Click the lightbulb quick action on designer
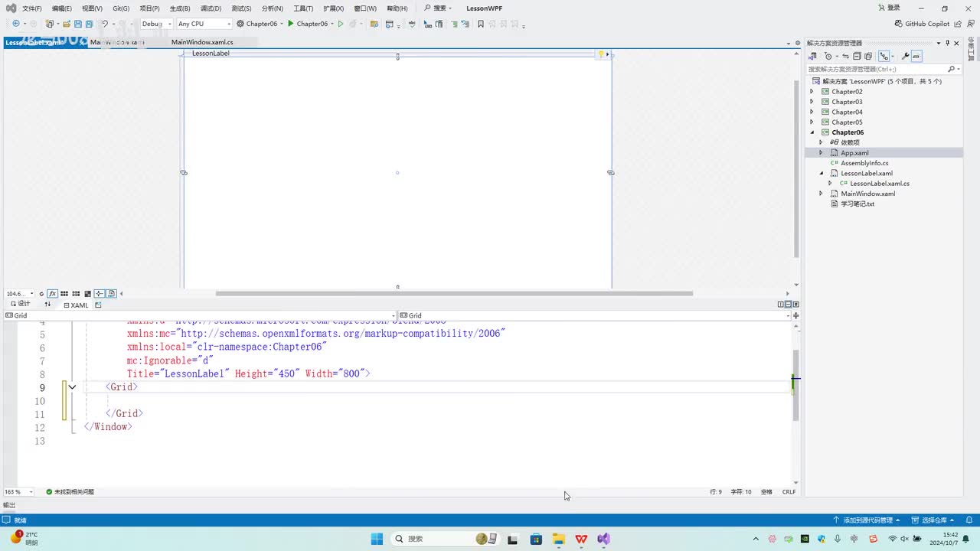This screenshot has height=551, width=980. point(601,54)
